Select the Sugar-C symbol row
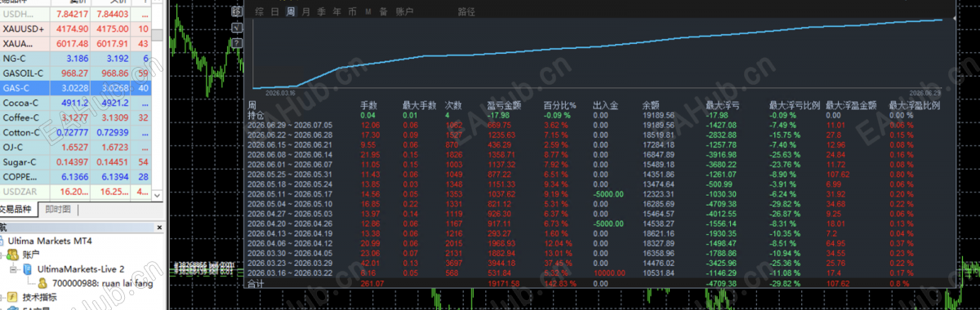Screen dimensions: 980x310 [77, 162]
